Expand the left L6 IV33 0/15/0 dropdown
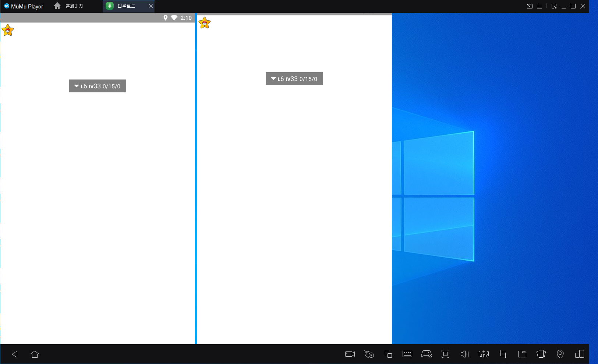598x364 pixels. tap(98, 86)
